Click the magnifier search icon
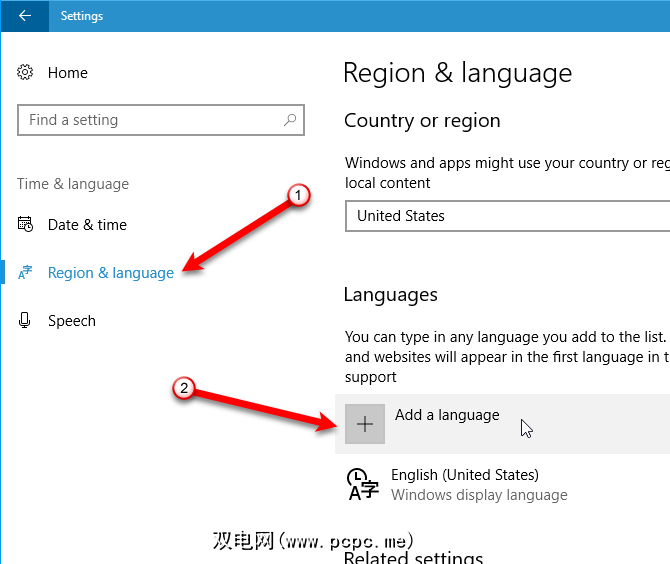This screenshot has height=564, width=670. (290, 120)
